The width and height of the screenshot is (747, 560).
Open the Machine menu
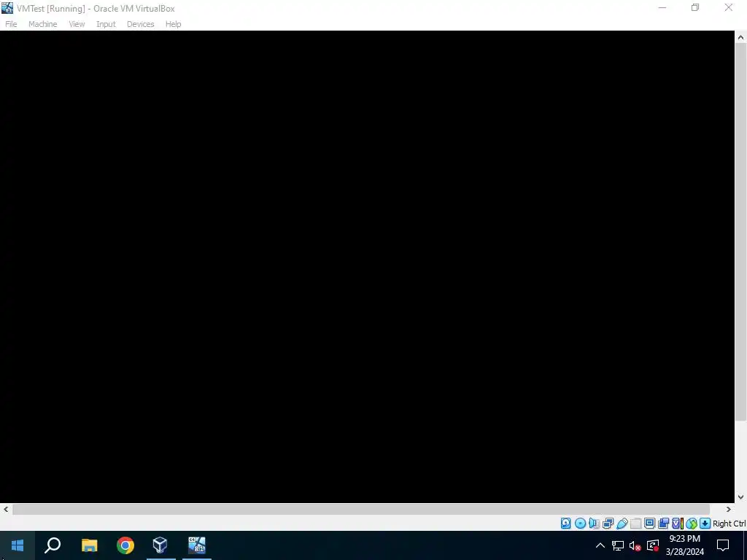[x=43, y=24]
